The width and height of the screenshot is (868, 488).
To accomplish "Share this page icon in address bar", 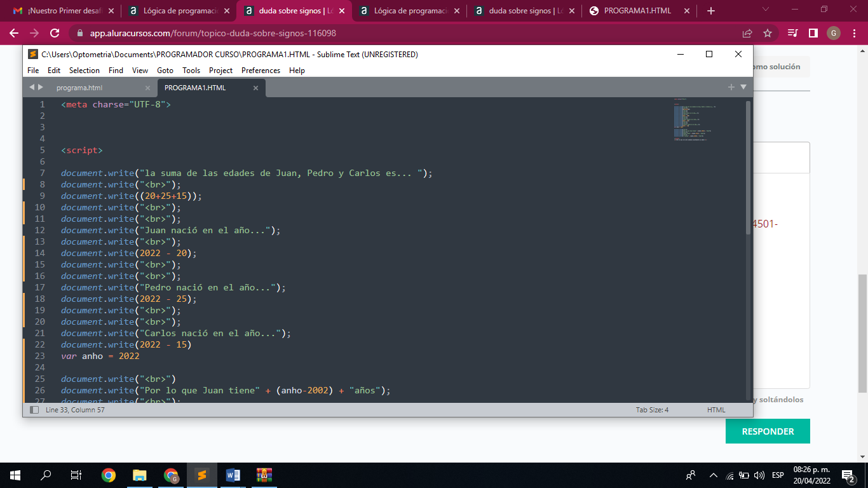I will pyautogui.click(x=747, y=33).
